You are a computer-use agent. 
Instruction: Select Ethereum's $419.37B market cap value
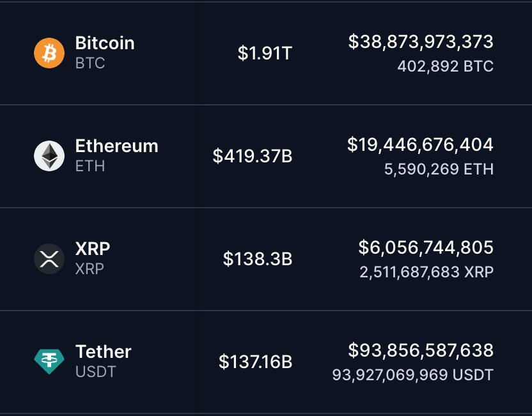[252, 156]
